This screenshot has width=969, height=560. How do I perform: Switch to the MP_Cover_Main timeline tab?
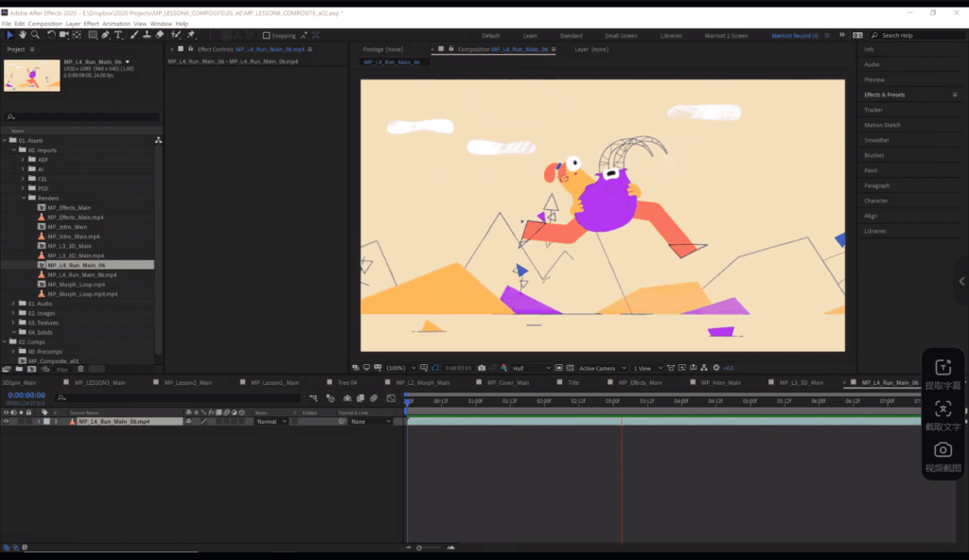click(x=508, y=382)
